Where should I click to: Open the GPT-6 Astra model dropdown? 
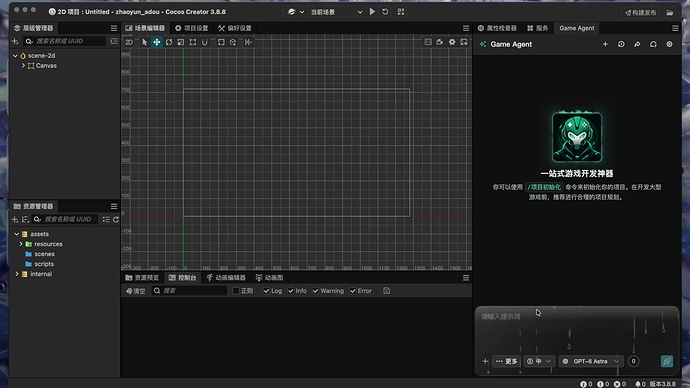pos(591,361)
